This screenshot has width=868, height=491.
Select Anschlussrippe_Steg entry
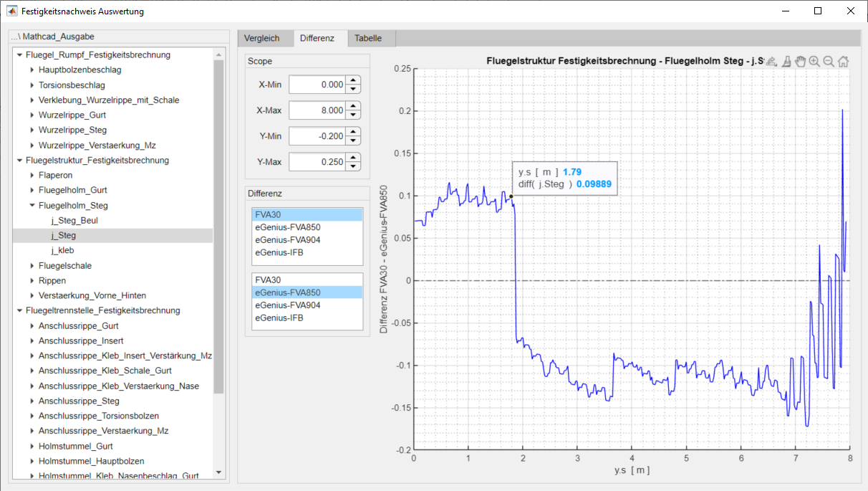[79, 401]
